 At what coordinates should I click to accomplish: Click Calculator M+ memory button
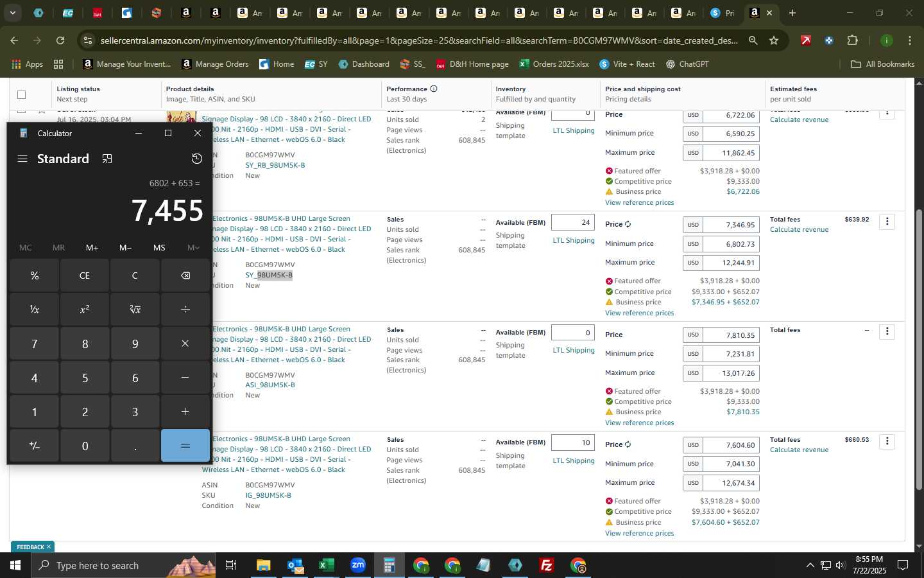tap(92, 247)
